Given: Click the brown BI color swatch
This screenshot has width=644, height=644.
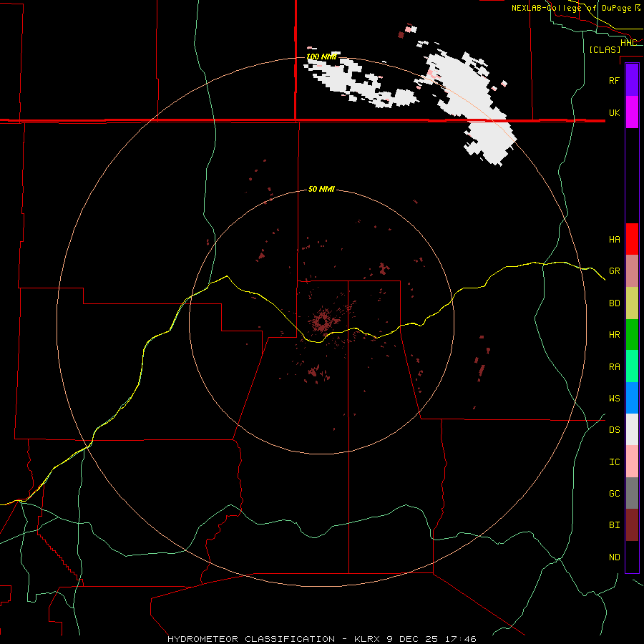Looking at the screenshot, I should click(632, 525).
